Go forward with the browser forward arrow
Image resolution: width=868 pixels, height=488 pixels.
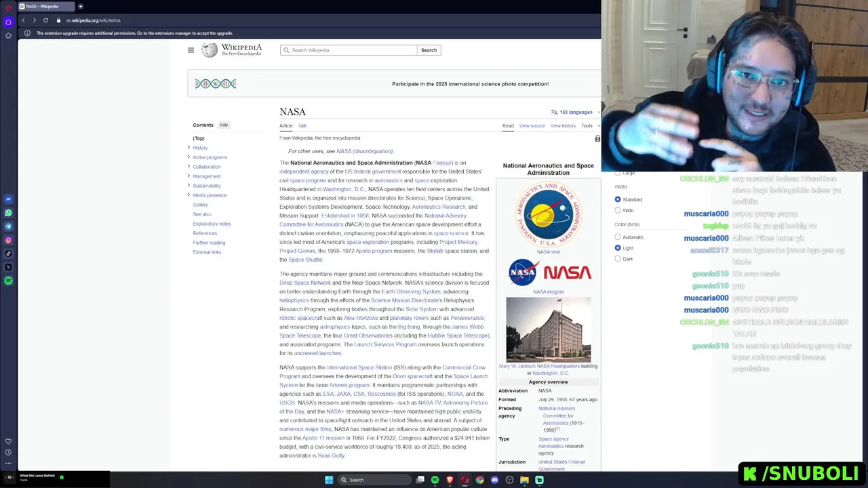pos(34,20)
